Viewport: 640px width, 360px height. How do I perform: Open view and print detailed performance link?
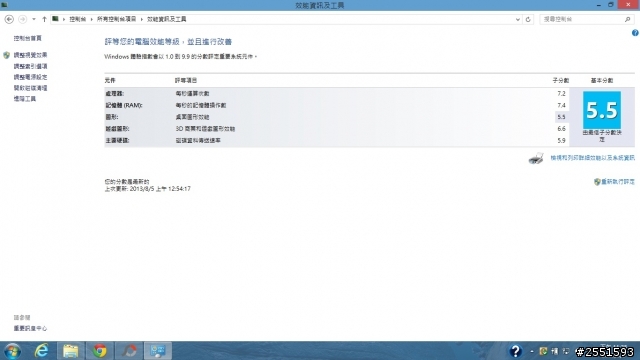[x=592, y=158]
